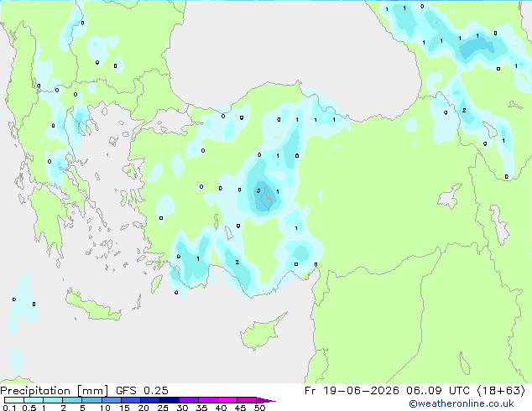Click the 'Fr 19-06-2026' date text
The width and height of the screenshot is (532, 411).
[x=352, y=391]
